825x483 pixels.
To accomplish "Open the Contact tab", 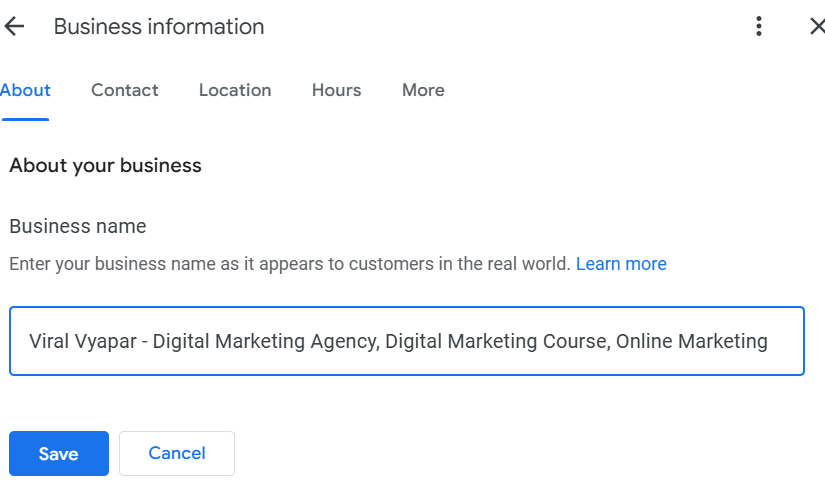I will [x=125, y=90].
